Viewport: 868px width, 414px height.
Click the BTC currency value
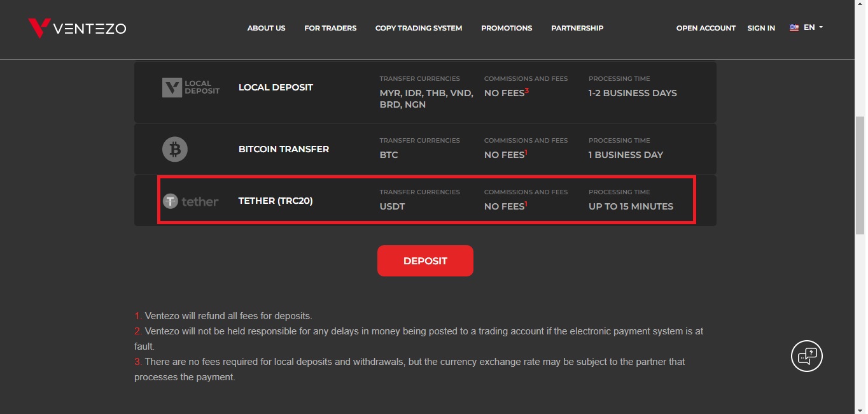tap(389, 155)
